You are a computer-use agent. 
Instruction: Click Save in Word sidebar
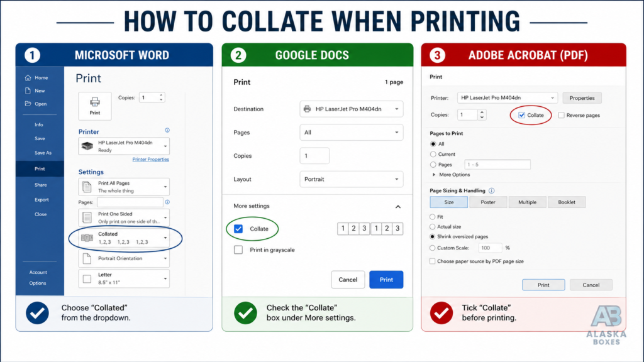[x=40, y=139]
